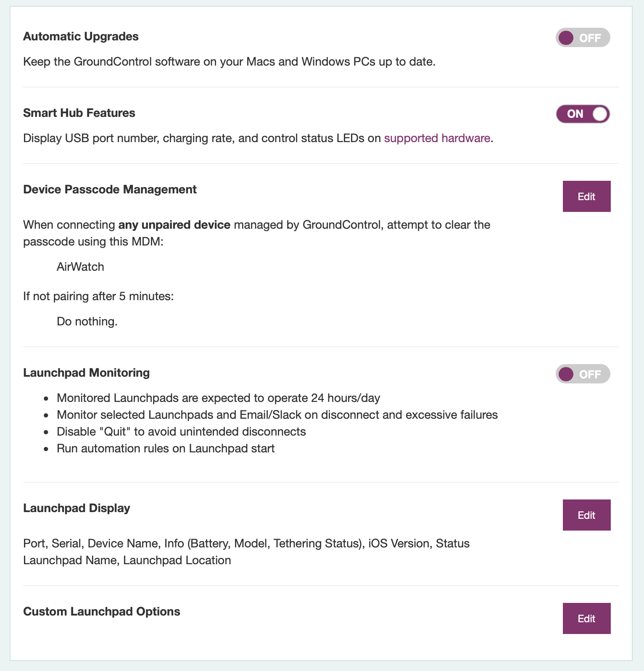Edit Device Passcode Management settings
This screenshot has height=671, width=644.
click(x=586, y=196)
